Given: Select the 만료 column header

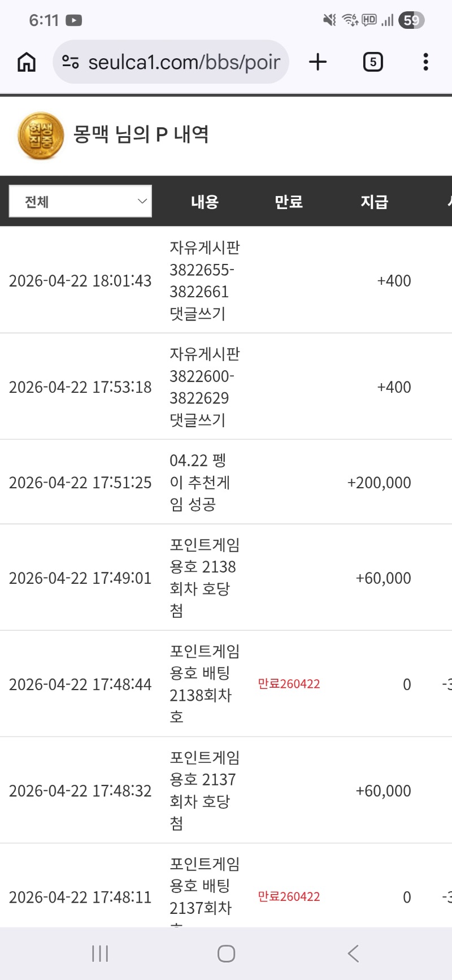Looking at the screenshot, I should pos(289,202).
